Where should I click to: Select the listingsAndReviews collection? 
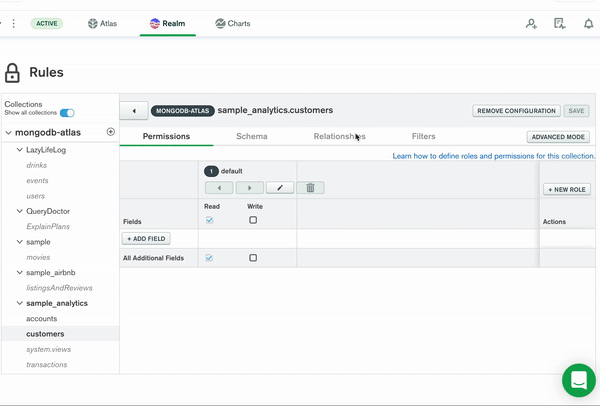click(x=59, y=288)
